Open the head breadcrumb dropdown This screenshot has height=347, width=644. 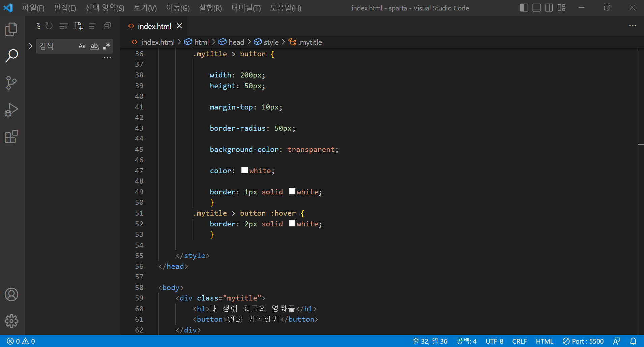click(x=232, y=42)
